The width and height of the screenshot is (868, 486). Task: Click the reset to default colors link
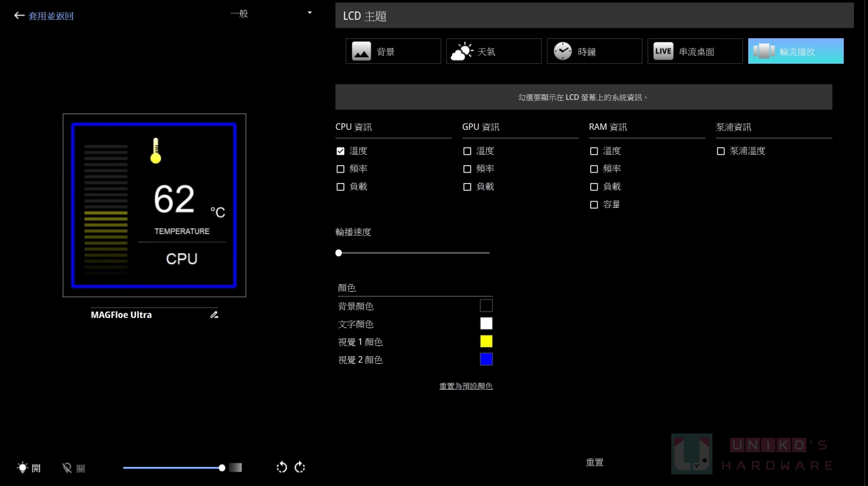click(465, 386)
